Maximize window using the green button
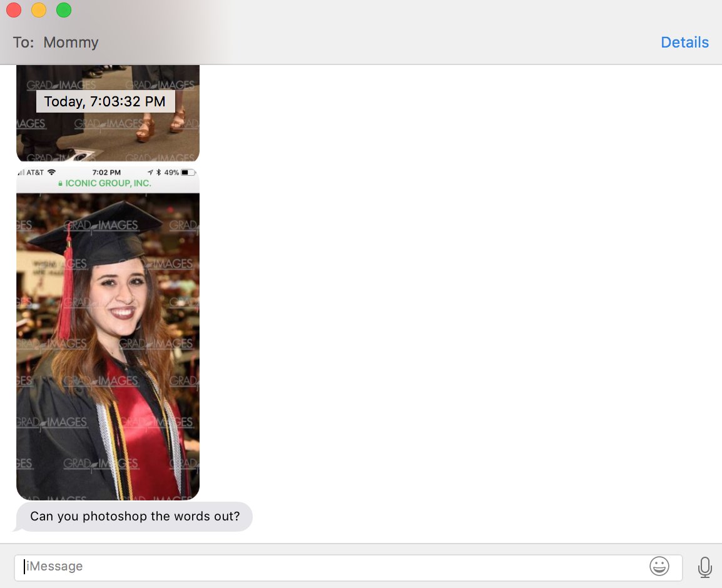Screen dimensions: 722x588 [x=64, y=9]
